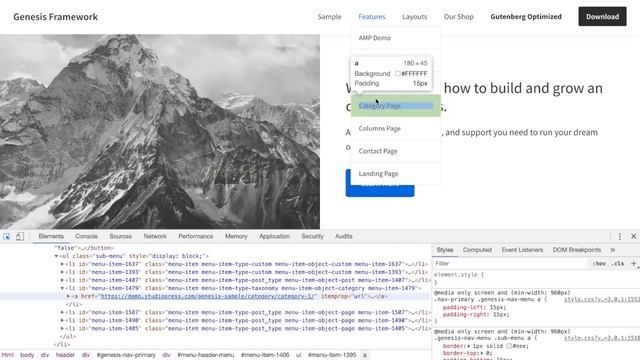Image resolution: width=640 pixels, height=360 pixels.
Task: Open style.css source link for nav-primary rule
Action: click(602, 300)
